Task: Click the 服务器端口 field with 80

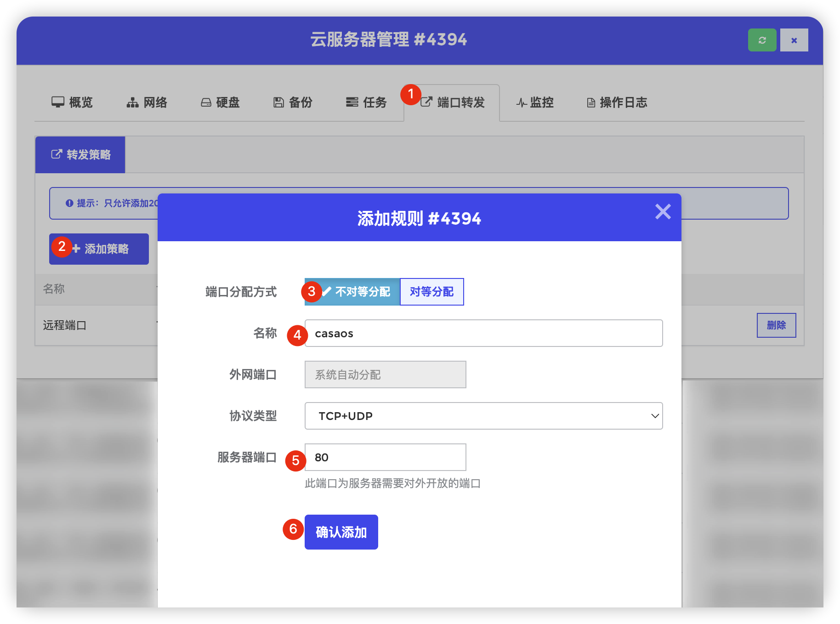Action: [386, 457]
